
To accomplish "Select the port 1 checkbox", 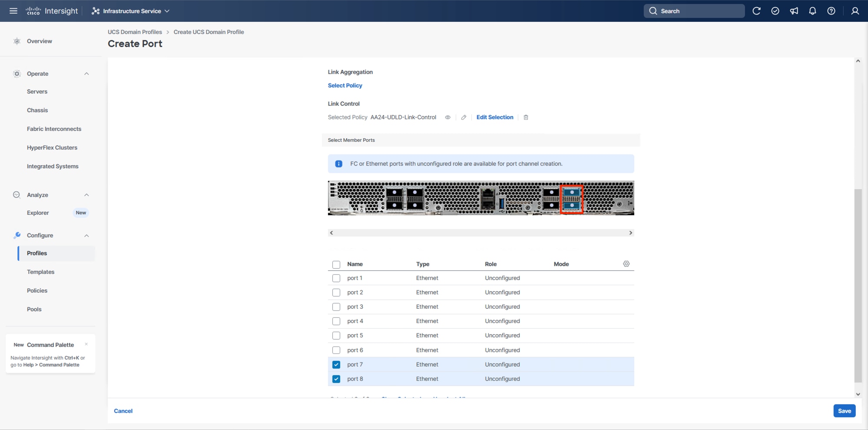I will [336, 278].
